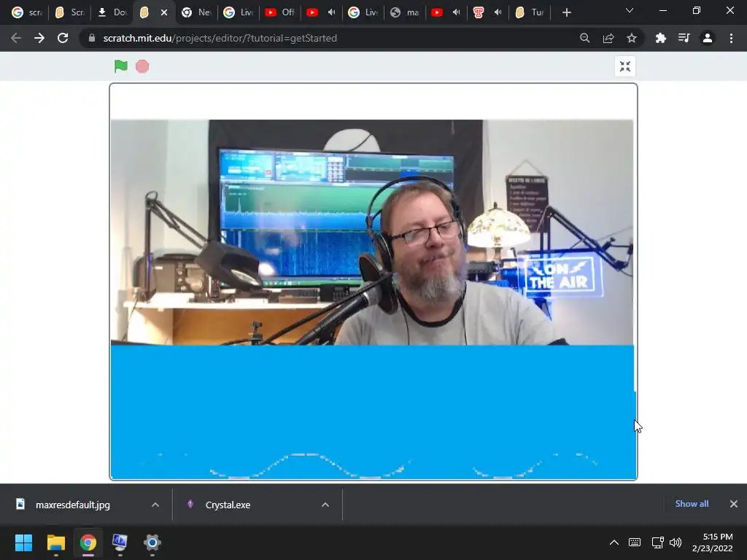The height and width of the screenshot is (560, 747).
Task: Open touch keyboard tray icon
Action: coord(635,542)
